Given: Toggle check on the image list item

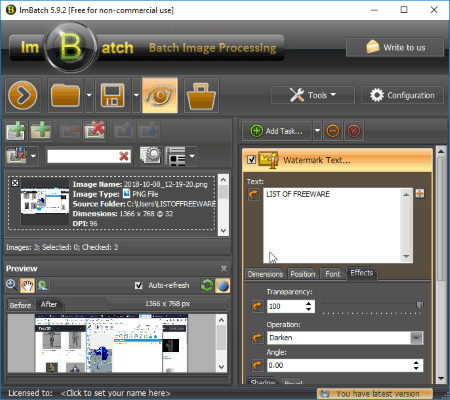Looking at the screenshot, I should tap(15, 183).
